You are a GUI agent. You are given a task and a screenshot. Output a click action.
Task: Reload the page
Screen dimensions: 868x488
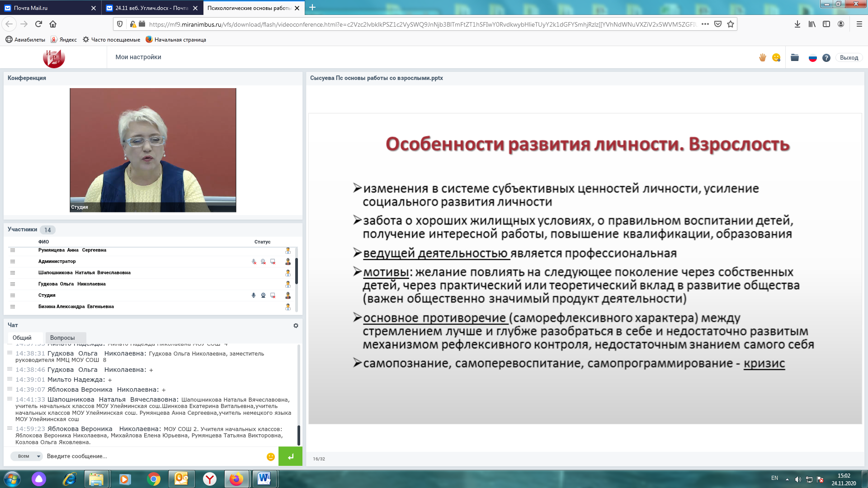(38, 24)
